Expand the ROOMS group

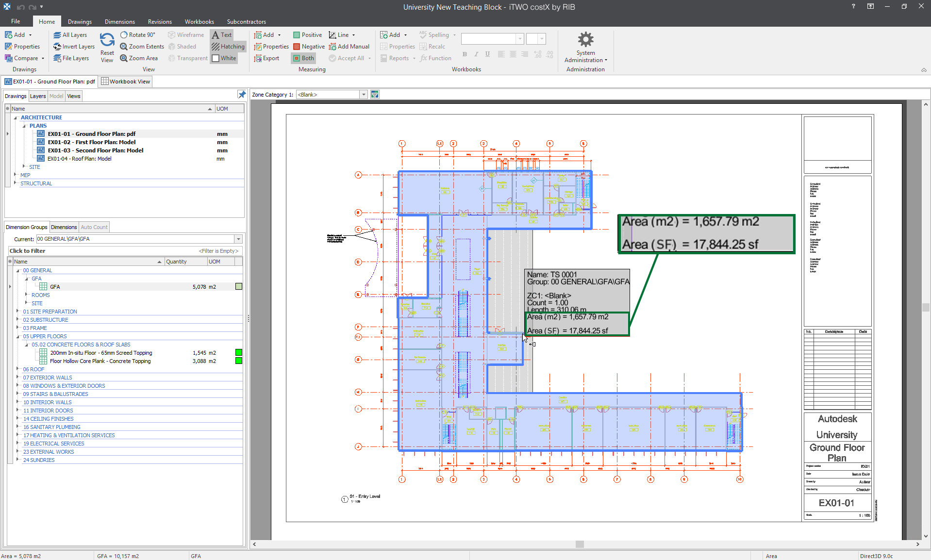[27, 295]
